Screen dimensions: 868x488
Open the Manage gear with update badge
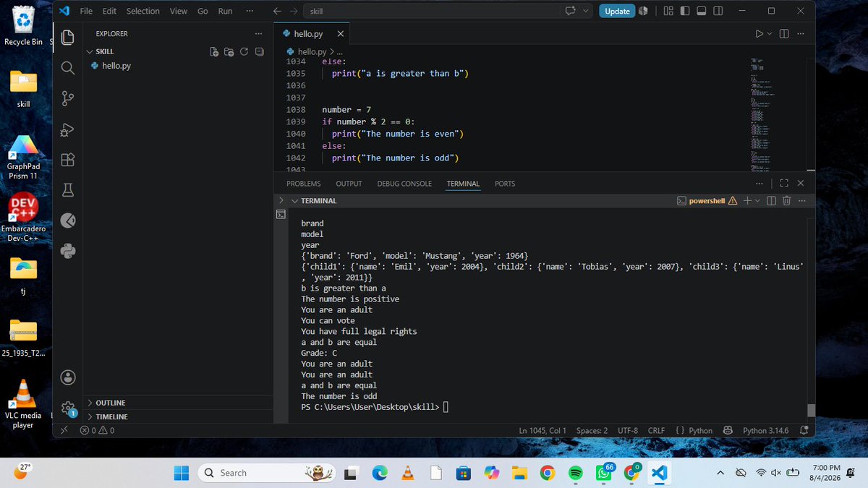pos(68,408)
